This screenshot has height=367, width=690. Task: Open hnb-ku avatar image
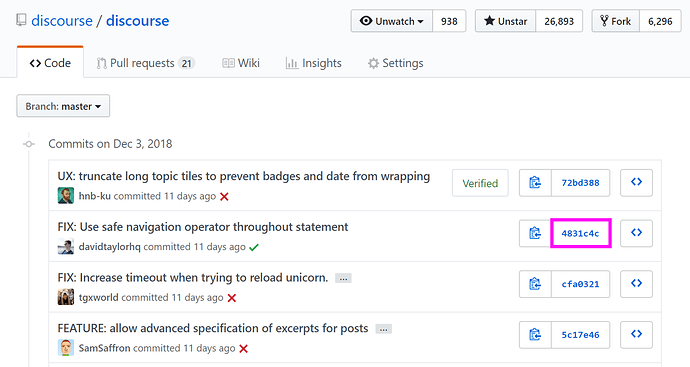click(x=66, y=195)
